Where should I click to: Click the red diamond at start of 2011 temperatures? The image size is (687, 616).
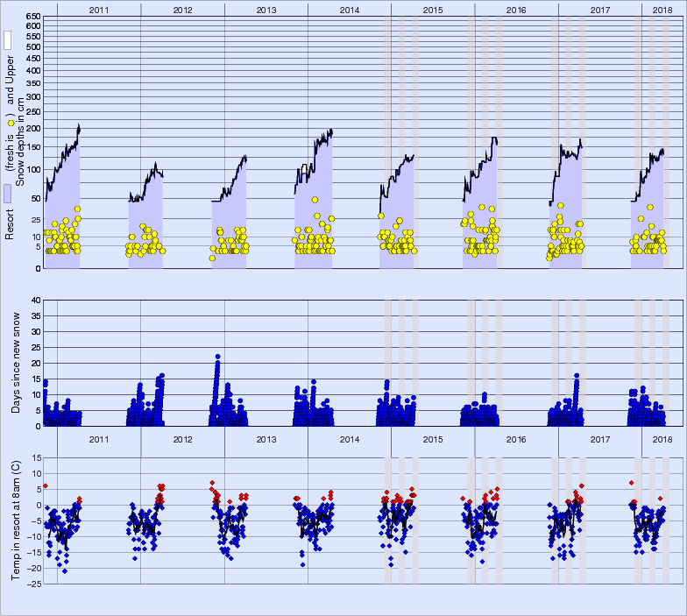coord(45,485)
